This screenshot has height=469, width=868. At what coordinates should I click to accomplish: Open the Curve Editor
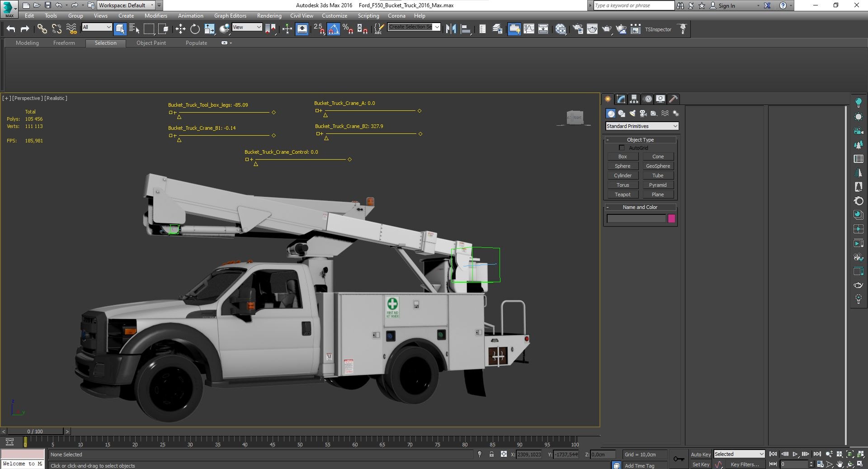529,29
